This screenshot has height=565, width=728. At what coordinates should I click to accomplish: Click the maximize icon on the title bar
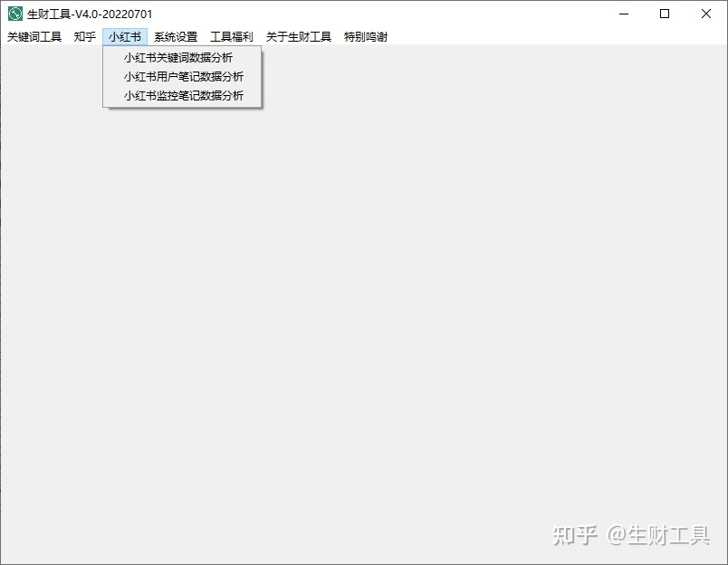[x=664, y=14]
